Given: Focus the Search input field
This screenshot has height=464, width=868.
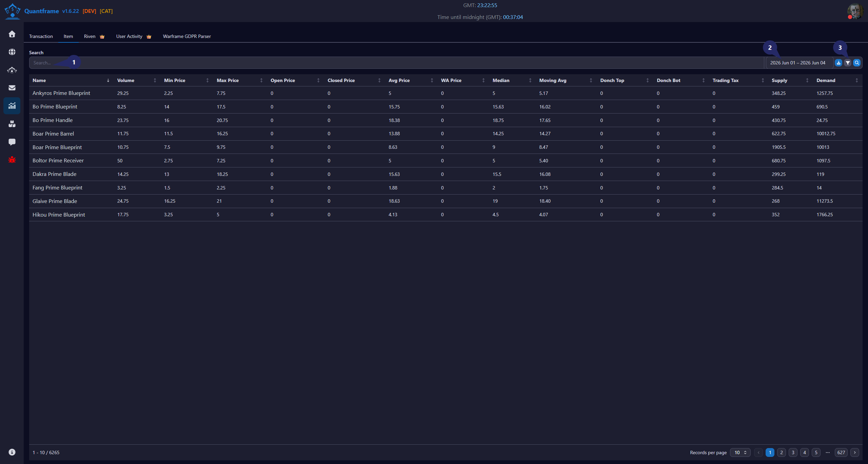Looking at the screenshot, I should (x=396, y=63).
